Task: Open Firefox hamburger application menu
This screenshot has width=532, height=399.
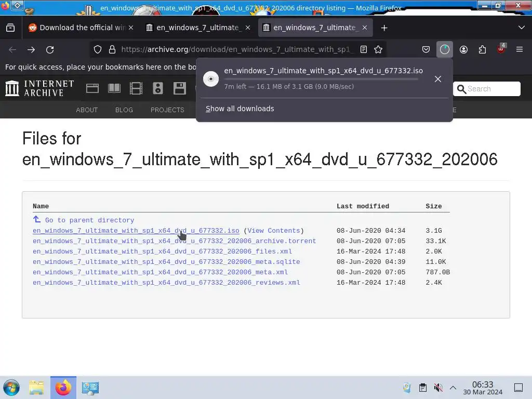Action: tap(520, 49)
